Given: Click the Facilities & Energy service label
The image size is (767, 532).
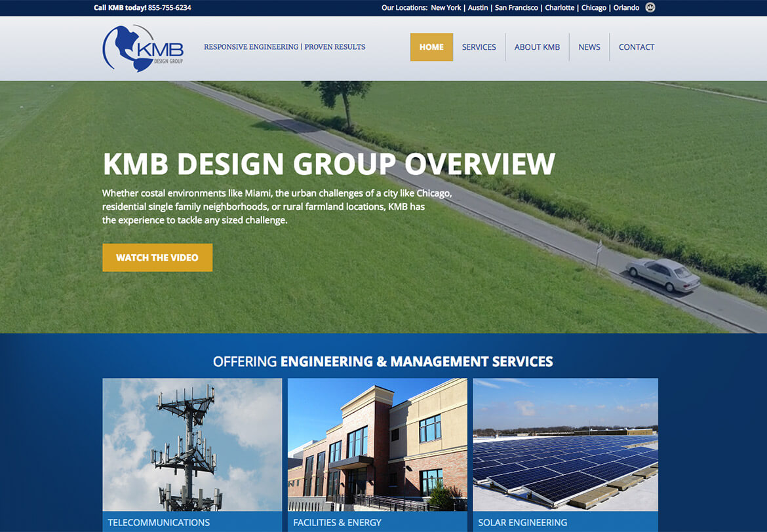Looking at the screenshot, I should click(337, 522).
